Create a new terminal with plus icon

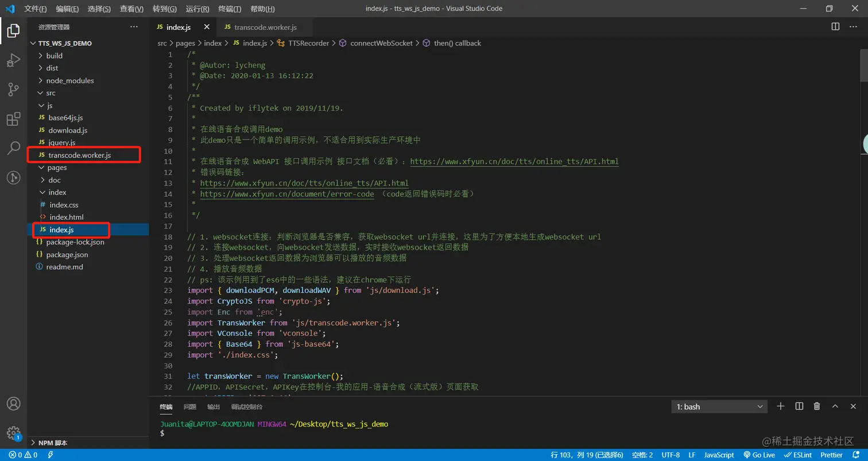tap(781, 406)
